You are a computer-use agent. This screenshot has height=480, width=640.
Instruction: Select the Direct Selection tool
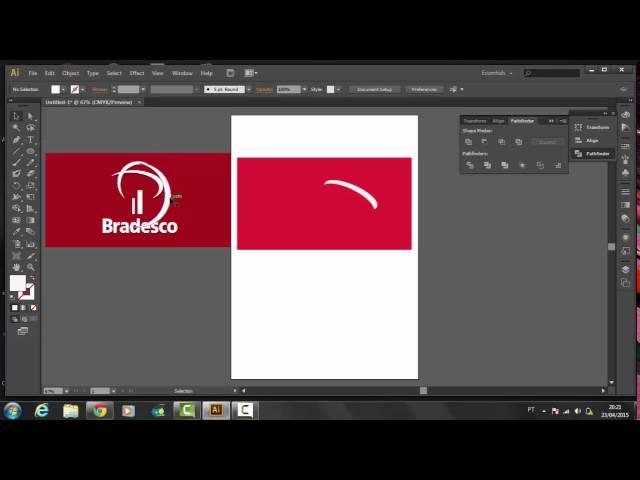(30, 116)
